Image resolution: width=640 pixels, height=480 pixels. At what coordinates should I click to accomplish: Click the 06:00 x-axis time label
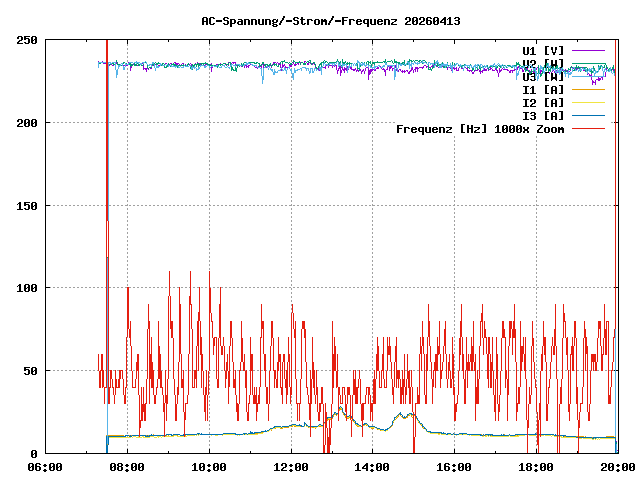point(45,466)
